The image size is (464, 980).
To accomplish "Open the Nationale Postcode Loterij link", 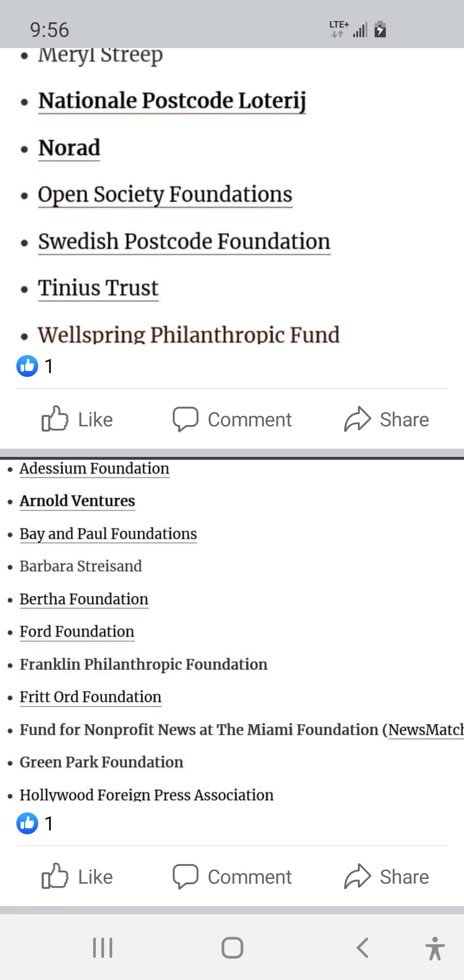I will coord(172,101).
